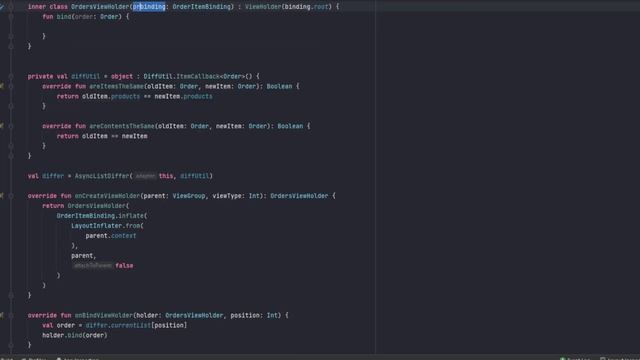Click the 'areContentsTheSame' function name
This screenshot has height=360, width=640.
click(122, 126)
